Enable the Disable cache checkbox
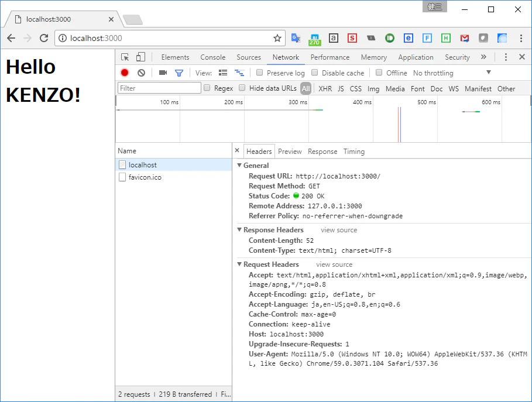The height and width of the screenshot is (402, 532). (x=314, y=72)
